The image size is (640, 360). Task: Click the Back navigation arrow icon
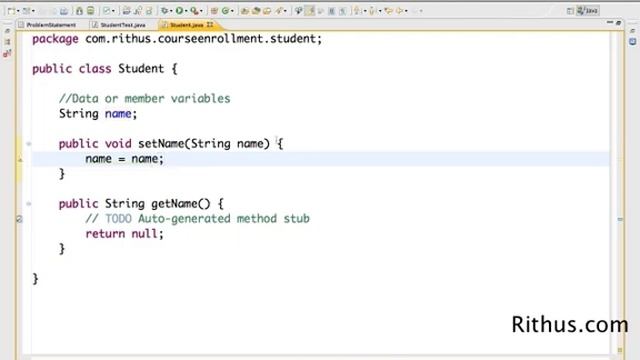click(x=400, y=11)
